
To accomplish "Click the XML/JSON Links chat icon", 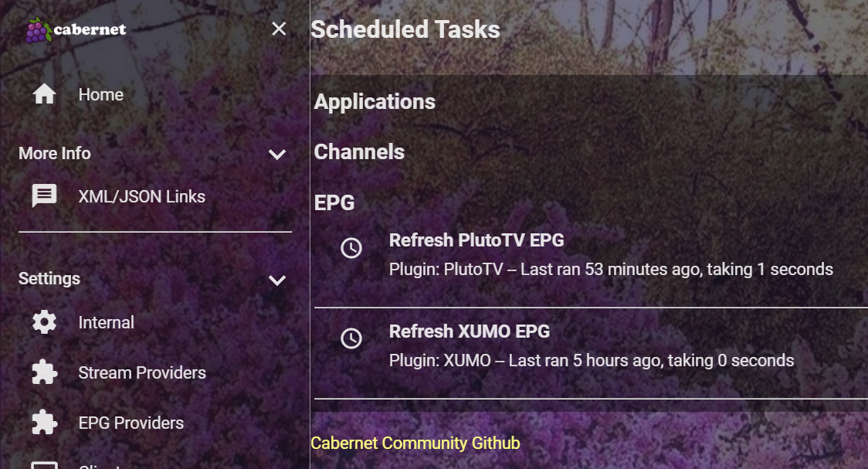I will 44,196.
